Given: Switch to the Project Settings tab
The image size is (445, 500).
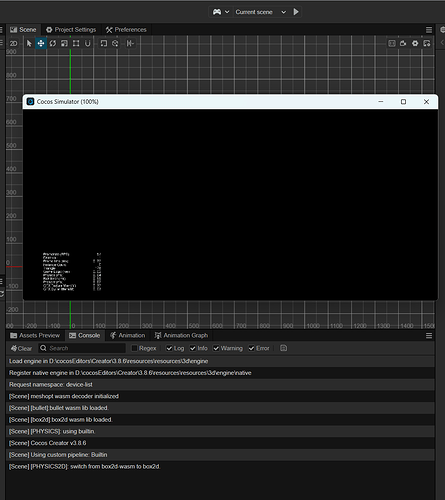Looking at the screenshot, I should tap(71, 30).
